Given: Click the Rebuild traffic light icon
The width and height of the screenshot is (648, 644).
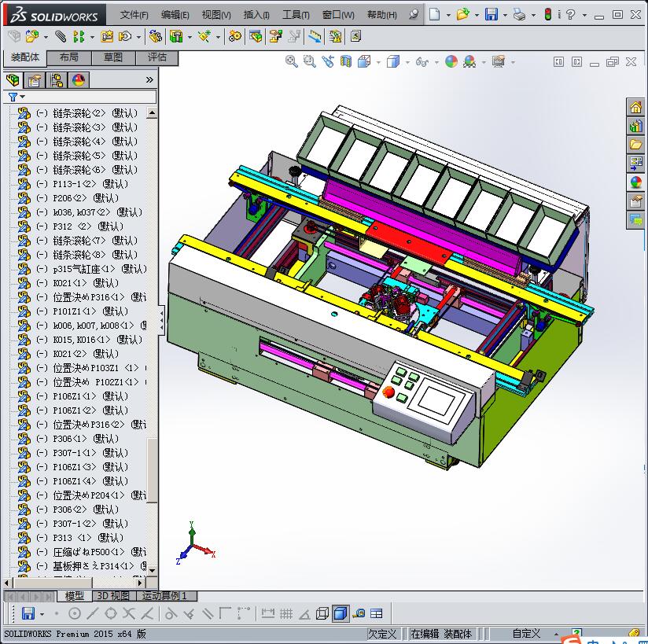Looking at the screenshot, I should click(x=548, y=14).
